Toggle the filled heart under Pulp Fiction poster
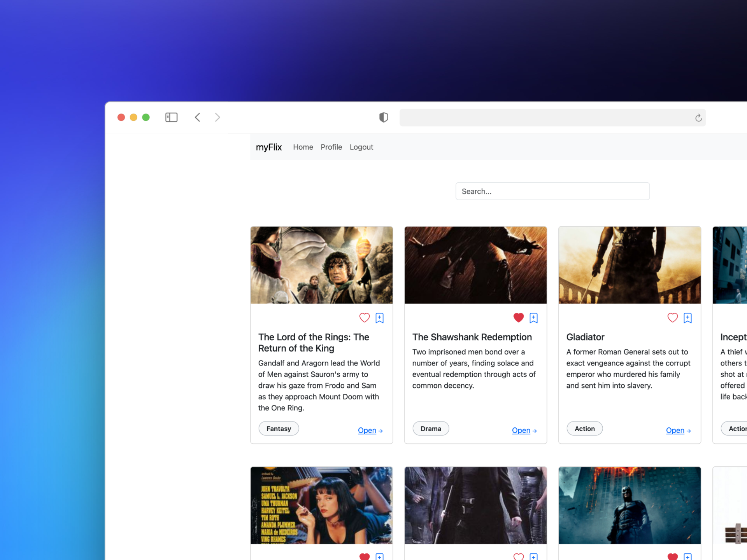Viewport: 747px width, 560px height. tap(365, 556)
